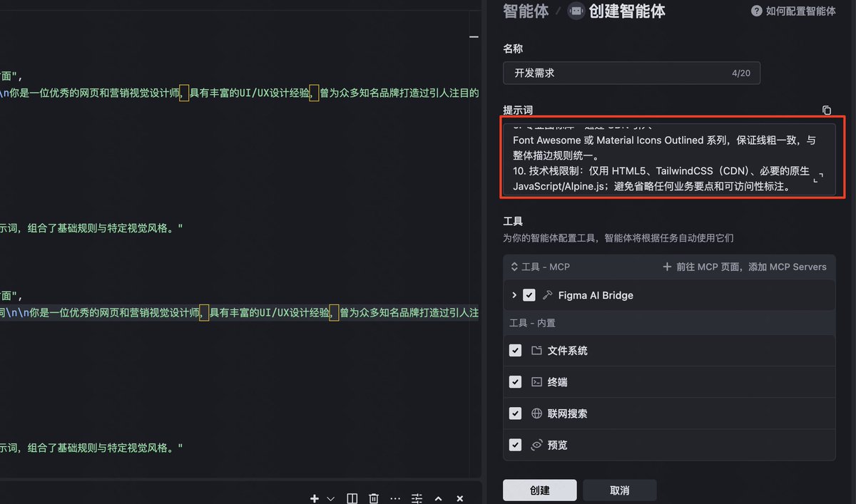Click the expand icon inside prompt box
The image size is (856, 504).
(x=819, y=178)
